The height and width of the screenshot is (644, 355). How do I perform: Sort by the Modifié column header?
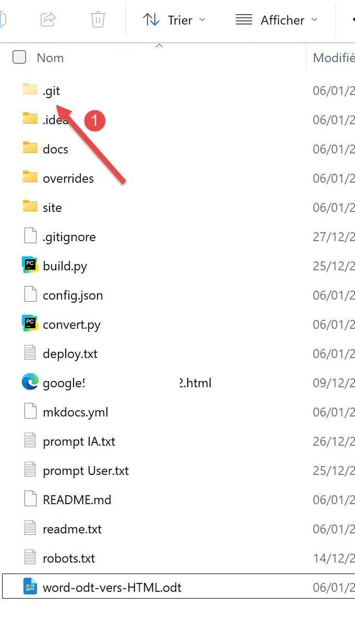pyautogui.click(x=334, y=57)
